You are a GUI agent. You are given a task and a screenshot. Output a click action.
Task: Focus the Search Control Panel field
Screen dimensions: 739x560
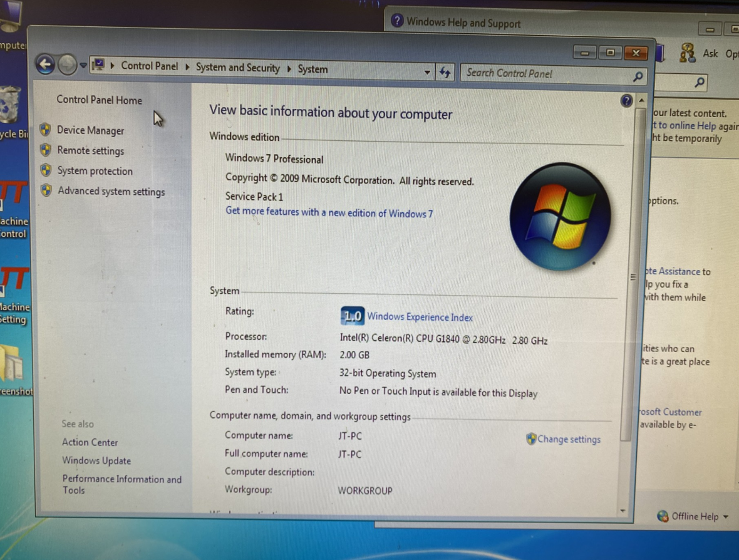552,74
